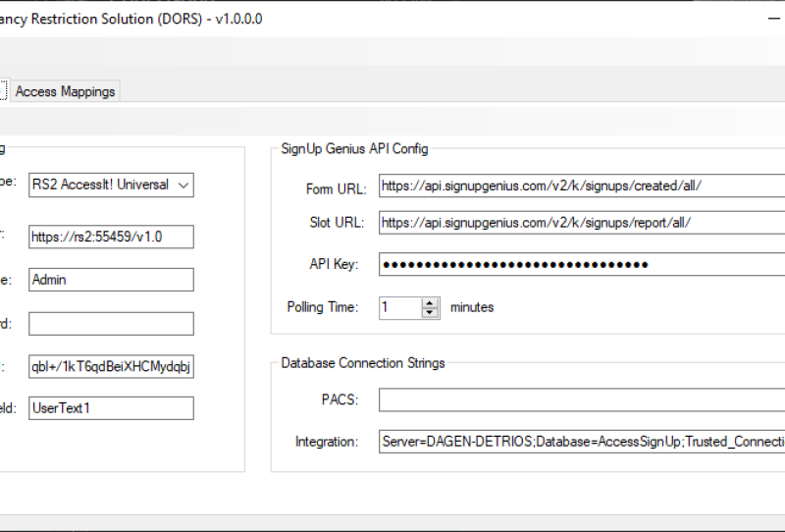Click the Database Connection Strings group heading
Image resolution: width=785 pixels, height=532 pixels.
(x=362, y=363)
